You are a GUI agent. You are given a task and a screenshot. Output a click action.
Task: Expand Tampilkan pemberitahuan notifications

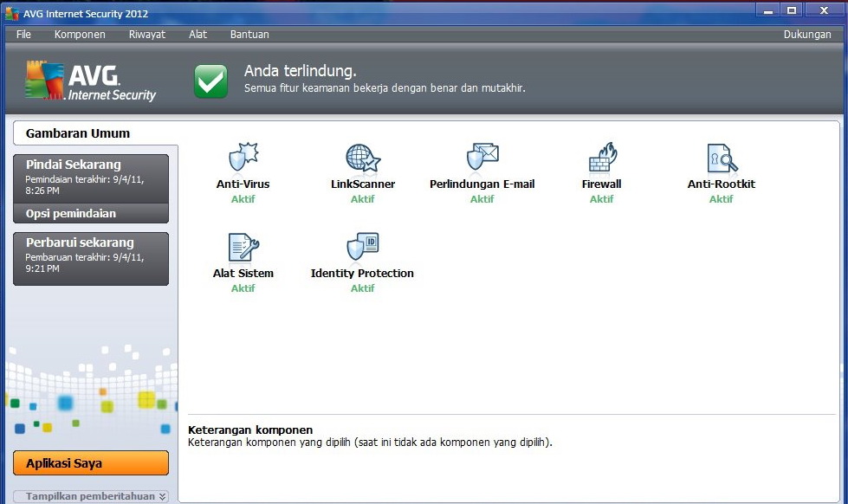(91, 496)
